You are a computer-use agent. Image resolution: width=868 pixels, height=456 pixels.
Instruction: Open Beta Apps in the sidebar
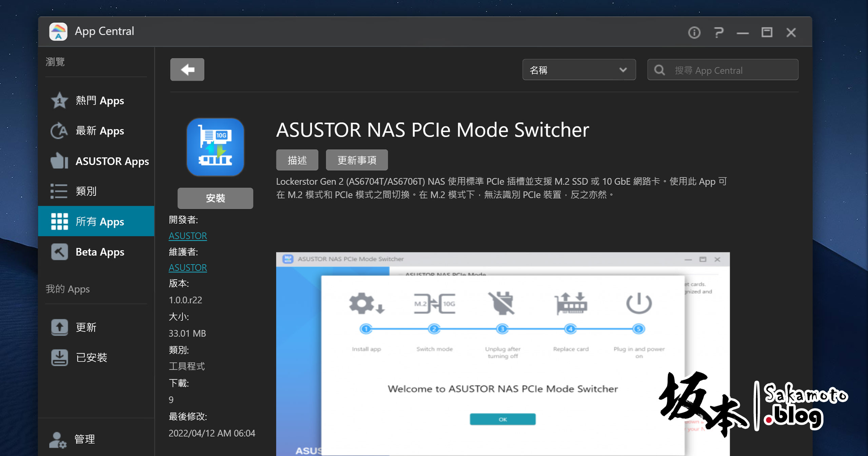pos(96,252)
